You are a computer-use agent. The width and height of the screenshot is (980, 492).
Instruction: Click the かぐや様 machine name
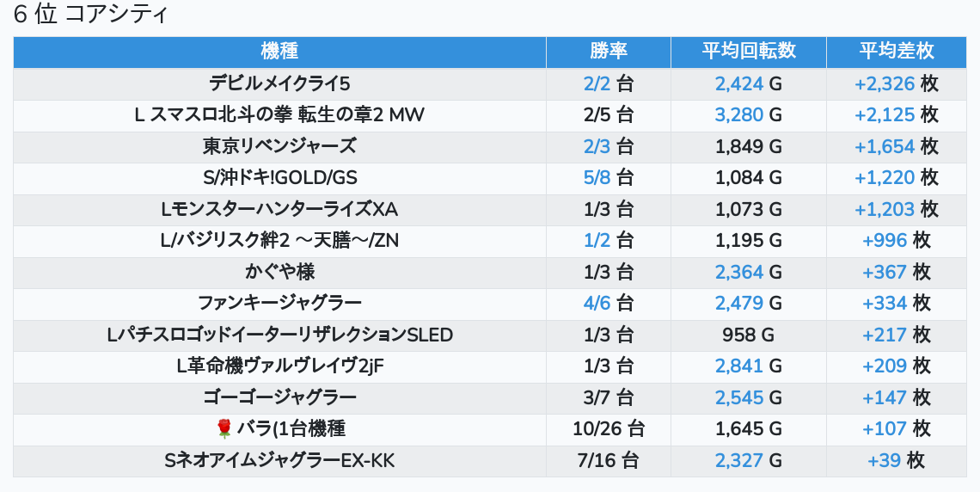(x=279, y=273)
